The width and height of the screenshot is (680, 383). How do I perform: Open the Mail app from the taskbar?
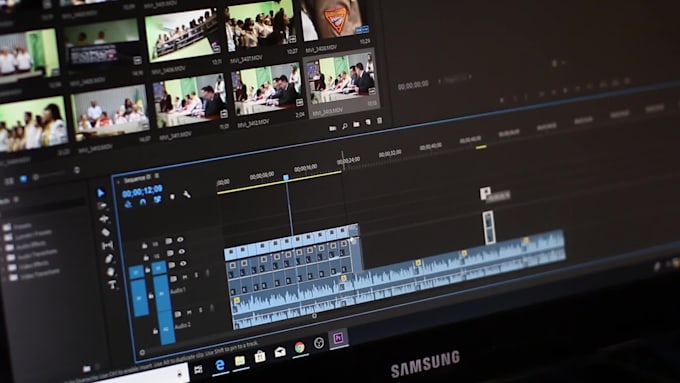click(280, 352)
